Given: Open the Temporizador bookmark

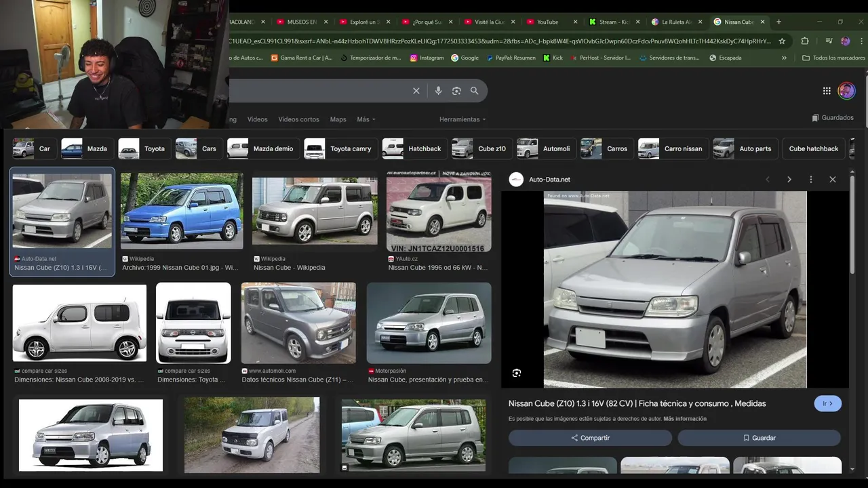Looking at the screenshot, I should pyautogui.click(x=370, y=58).
